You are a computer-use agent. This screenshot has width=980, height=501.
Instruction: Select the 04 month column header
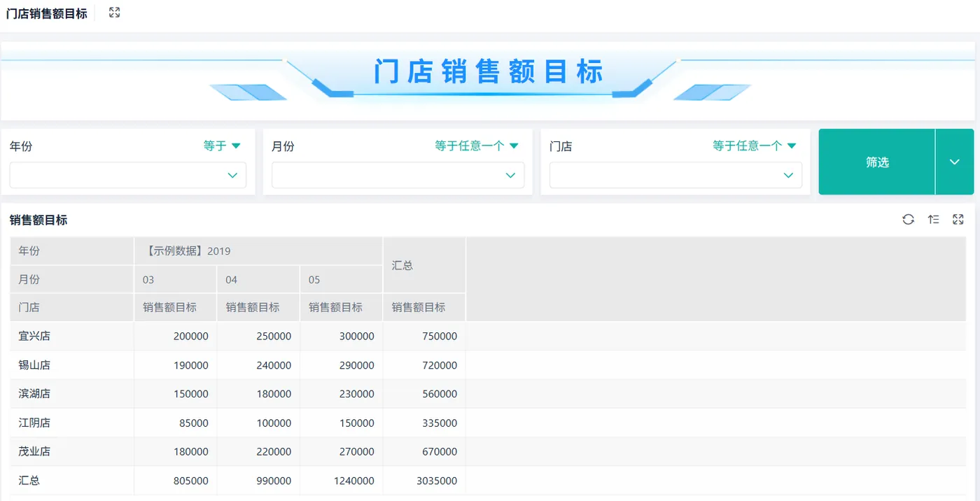258,279
